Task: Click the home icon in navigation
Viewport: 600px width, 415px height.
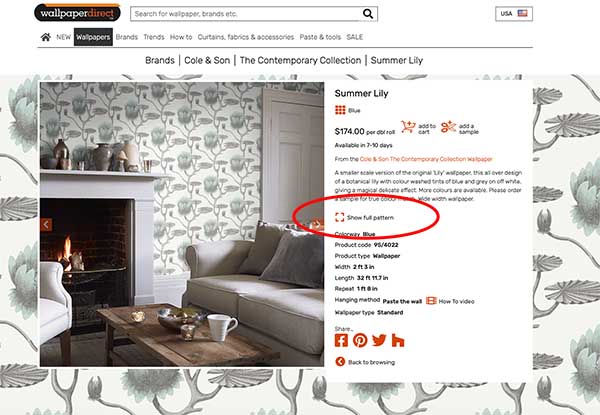Action: coord(46,37)
